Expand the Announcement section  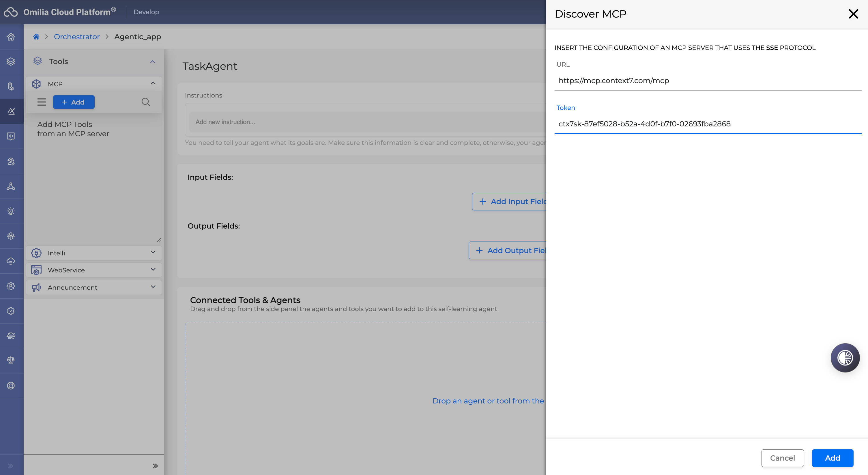[153, 287]
